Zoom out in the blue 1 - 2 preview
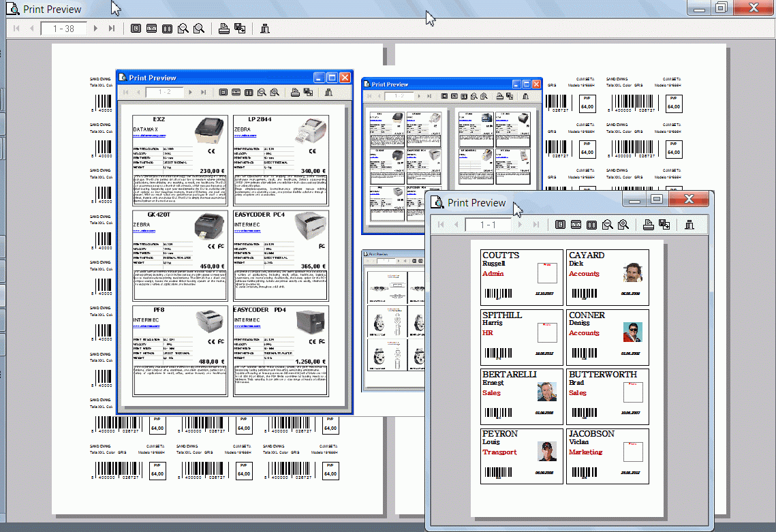 (262, 93)
